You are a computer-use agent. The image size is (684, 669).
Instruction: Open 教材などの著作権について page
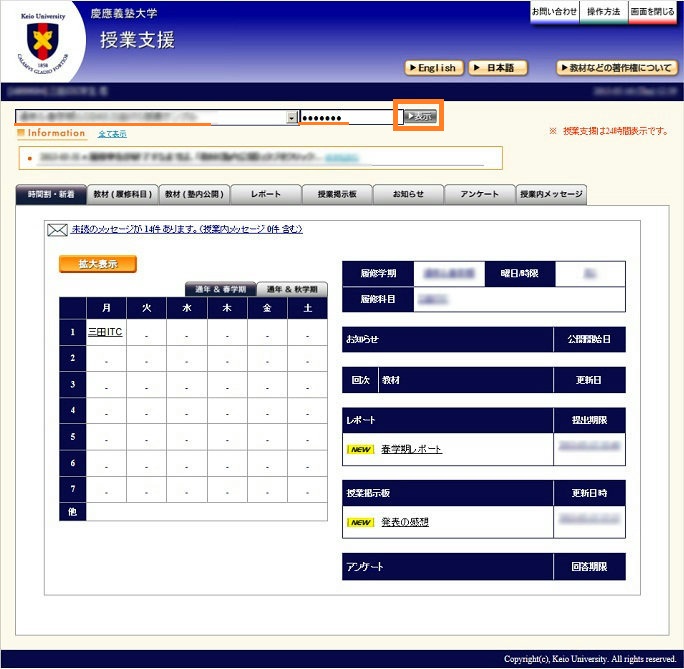tap(616, 68)
